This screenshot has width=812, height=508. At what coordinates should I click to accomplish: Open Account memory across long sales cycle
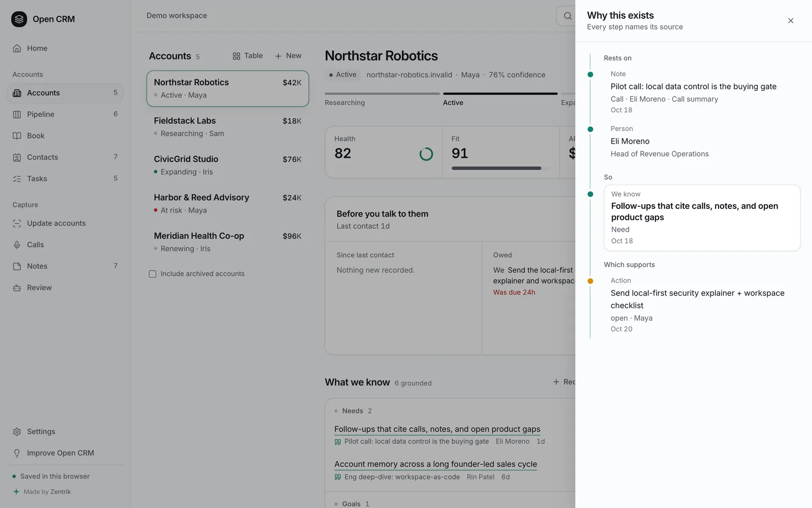tap(435, 464)
